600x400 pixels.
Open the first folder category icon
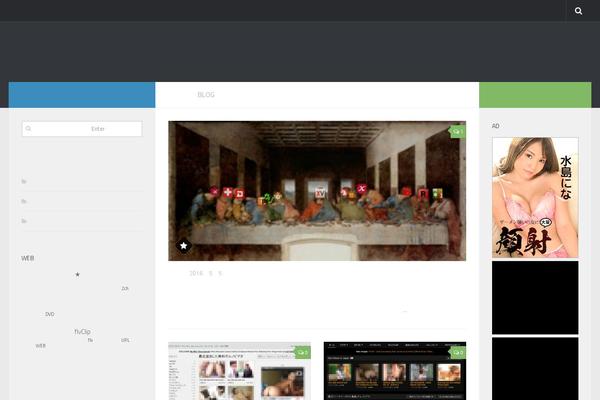tap(24, 181)
